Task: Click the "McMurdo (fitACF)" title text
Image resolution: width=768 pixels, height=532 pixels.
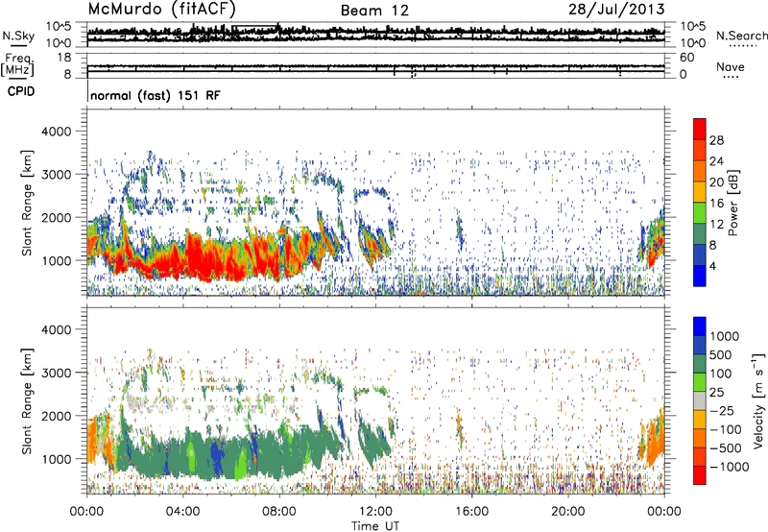Action: point(161,9)
